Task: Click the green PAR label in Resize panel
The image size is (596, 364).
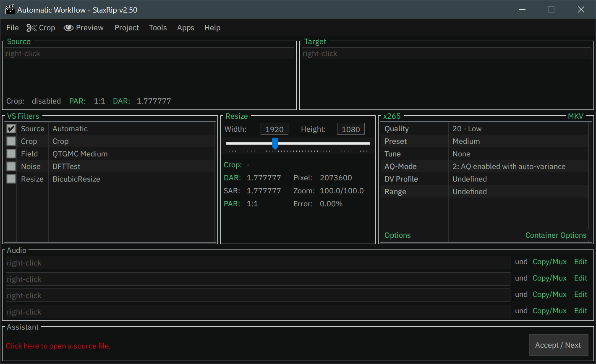Action: point(233,204)
